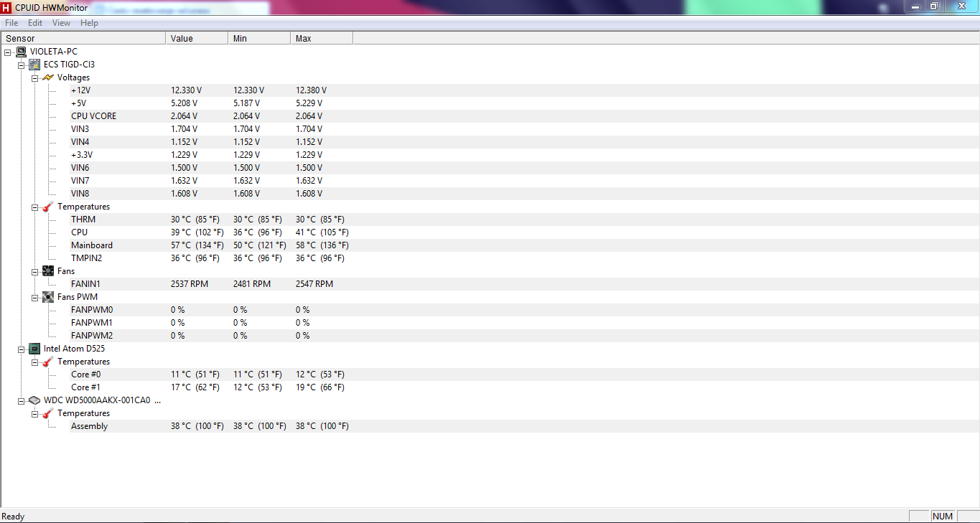Click the WDC drive Temperatures thermometer icon
This screenshot has width=980, height=523.
(x=48, y=413)
